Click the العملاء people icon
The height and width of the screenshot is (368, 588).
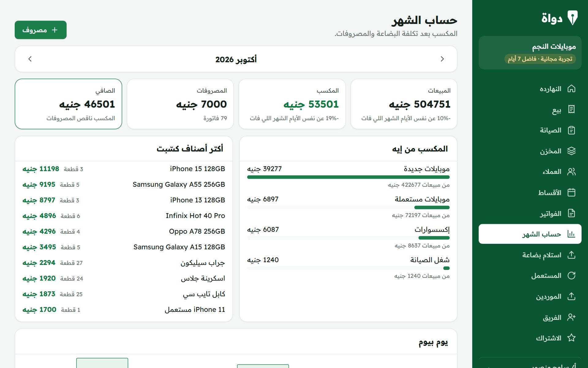tap(571, 171)
